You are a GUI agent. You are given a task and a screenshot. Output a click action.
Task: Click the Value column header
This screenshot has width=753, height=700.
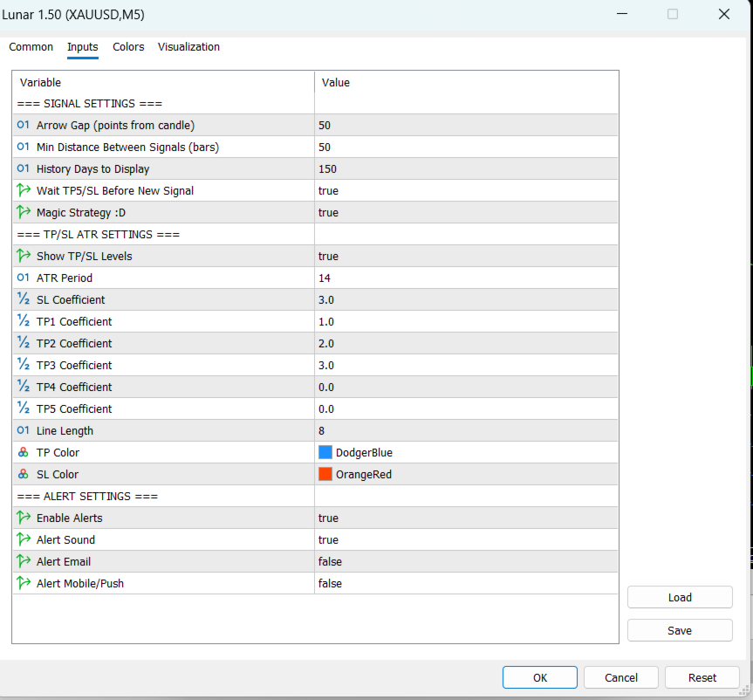[466, 82]
